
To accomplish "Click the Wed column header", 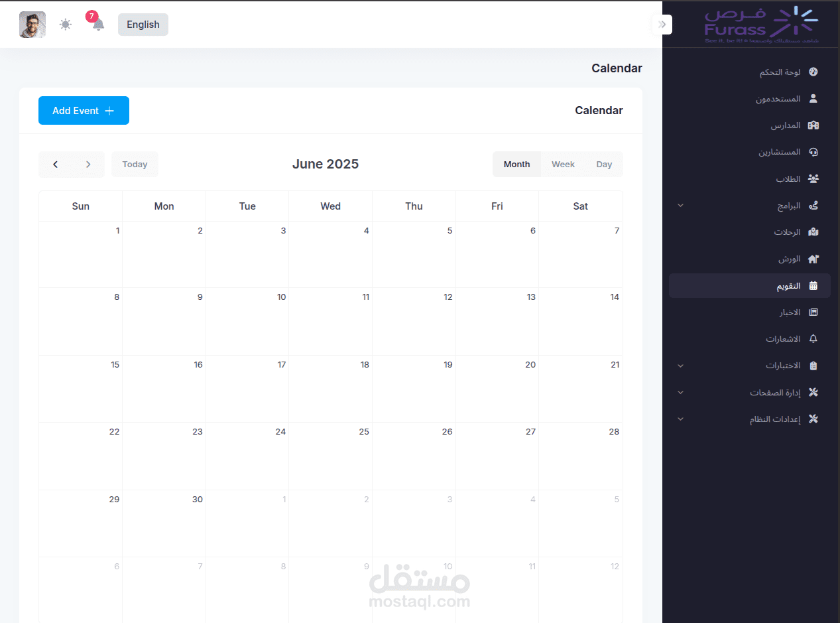I will (331, 206).
